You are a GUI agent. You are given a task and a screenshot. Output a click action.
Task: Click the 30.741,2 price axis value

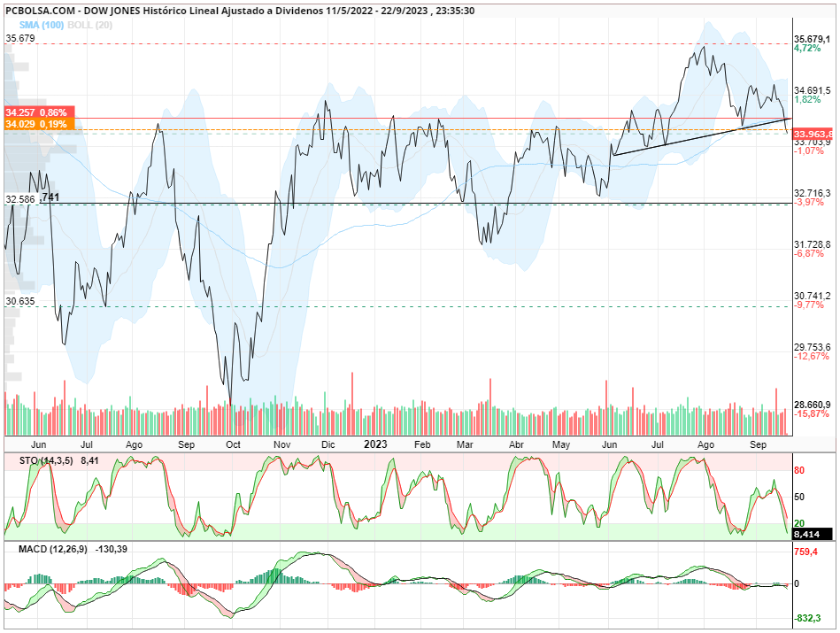click(x=813, y=296)
